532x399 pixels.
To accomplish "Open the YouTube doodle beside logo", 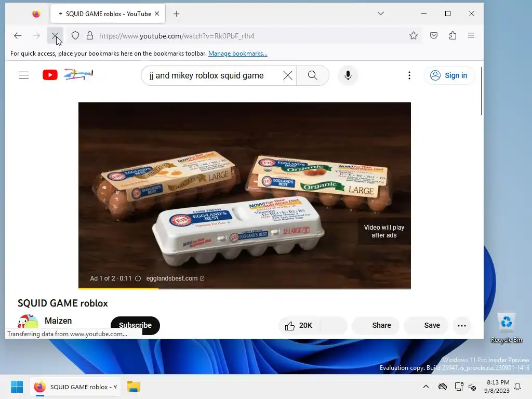I will pos(78,74).
